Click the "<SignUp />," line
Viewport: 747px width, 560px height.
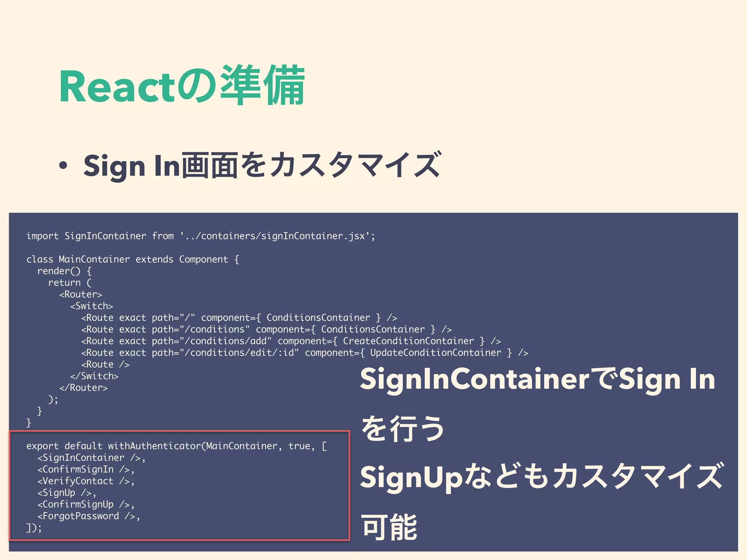tap(67, 493)
